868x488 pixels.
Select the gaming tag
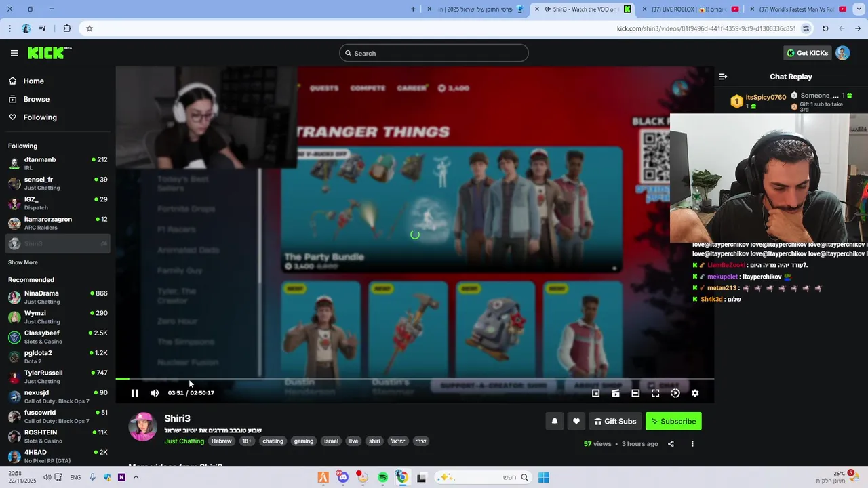click(304, 441)
